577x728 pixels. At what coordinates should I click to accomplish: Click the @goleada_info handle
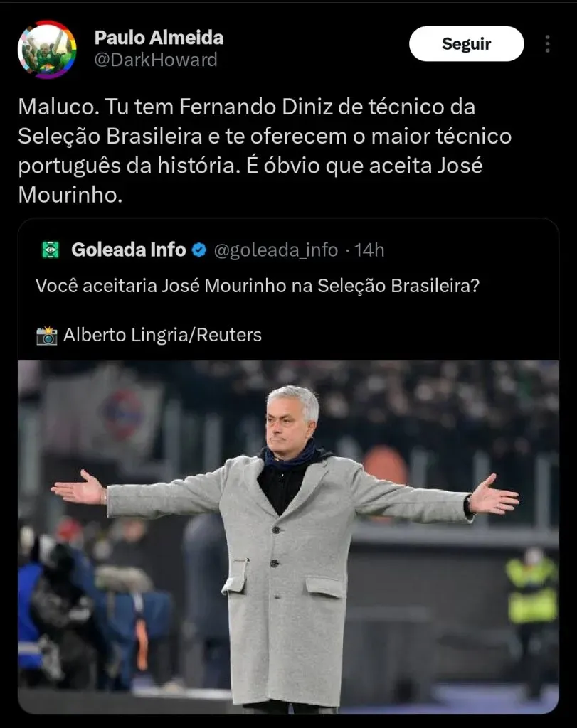tap(275, 250)
